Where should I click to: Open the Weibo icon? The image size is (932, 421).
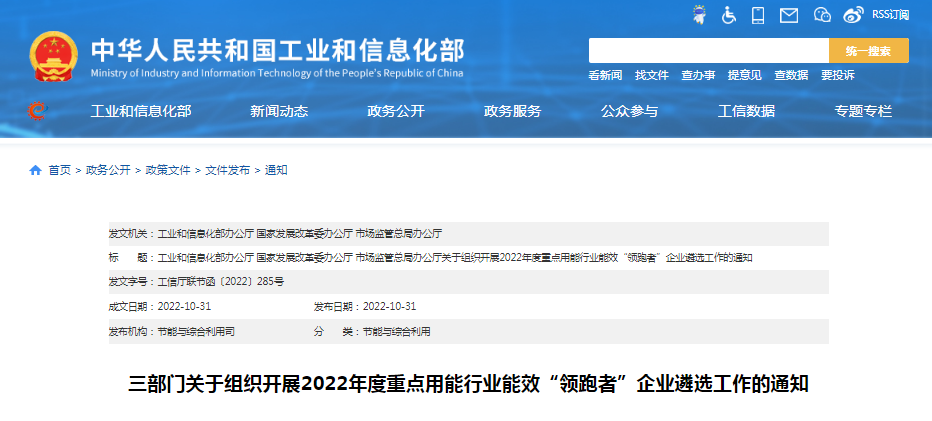click(x=852, y=14)
